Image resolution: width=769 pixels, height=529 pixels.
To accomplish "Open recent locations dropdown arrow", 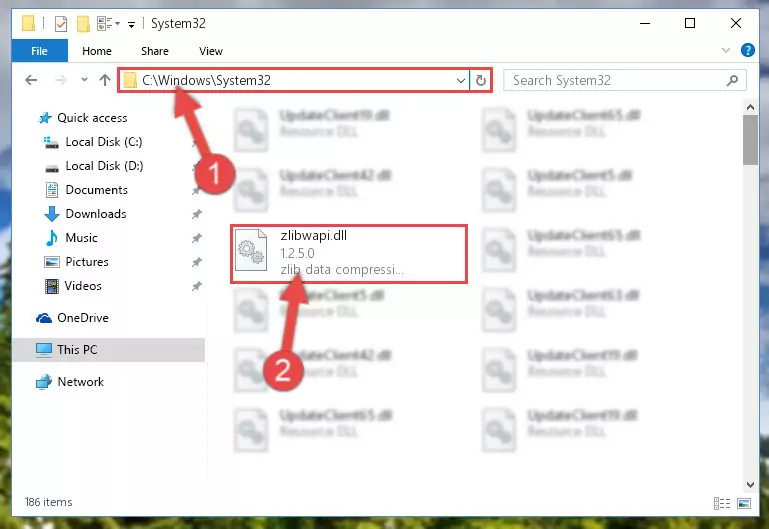I will point(84,79).
